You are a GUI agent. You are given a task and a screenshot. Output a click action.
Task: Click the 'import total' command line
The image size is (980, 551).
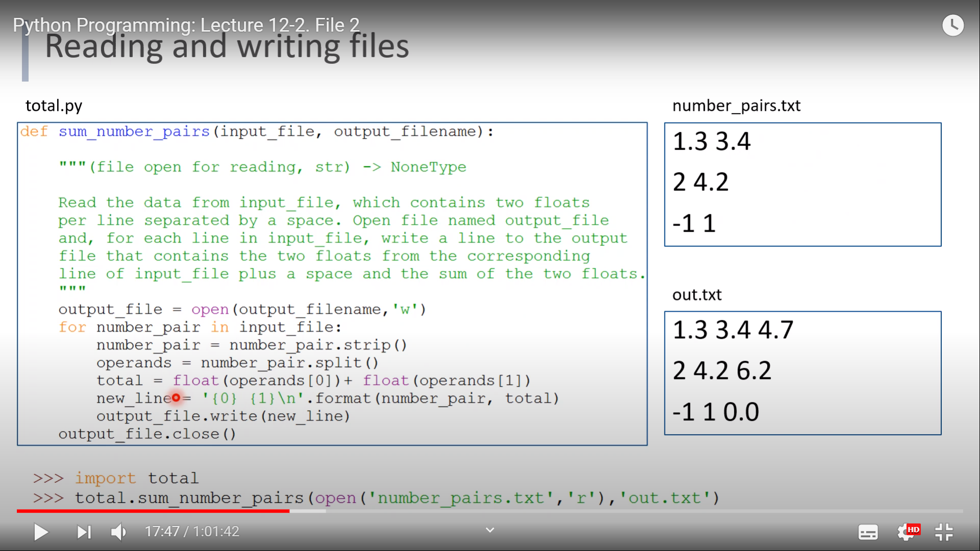(116, 478)
